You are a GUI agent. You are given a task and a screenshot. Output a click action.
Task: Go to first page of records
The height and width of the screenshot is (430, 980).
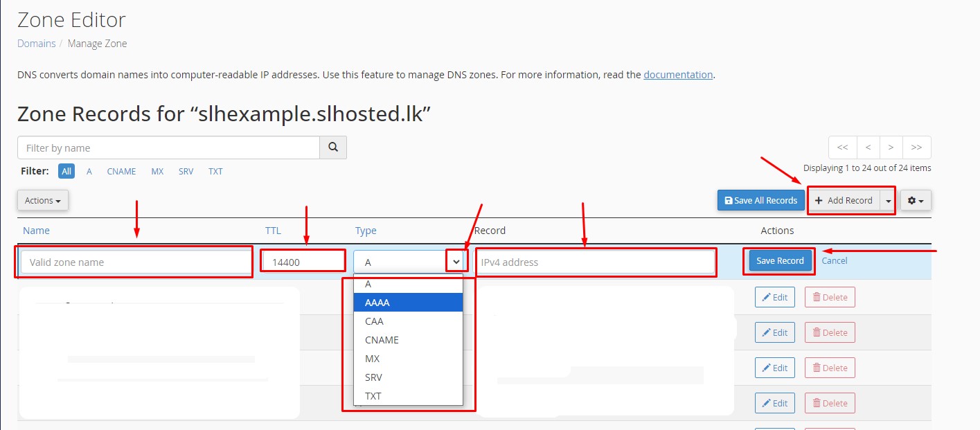point(842,147)
